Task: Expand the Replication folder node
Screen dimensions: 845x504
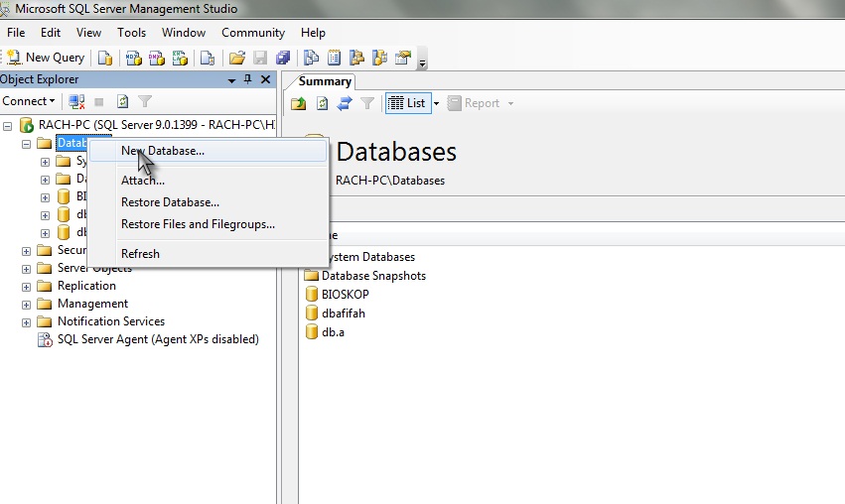Action: point(26,287)
